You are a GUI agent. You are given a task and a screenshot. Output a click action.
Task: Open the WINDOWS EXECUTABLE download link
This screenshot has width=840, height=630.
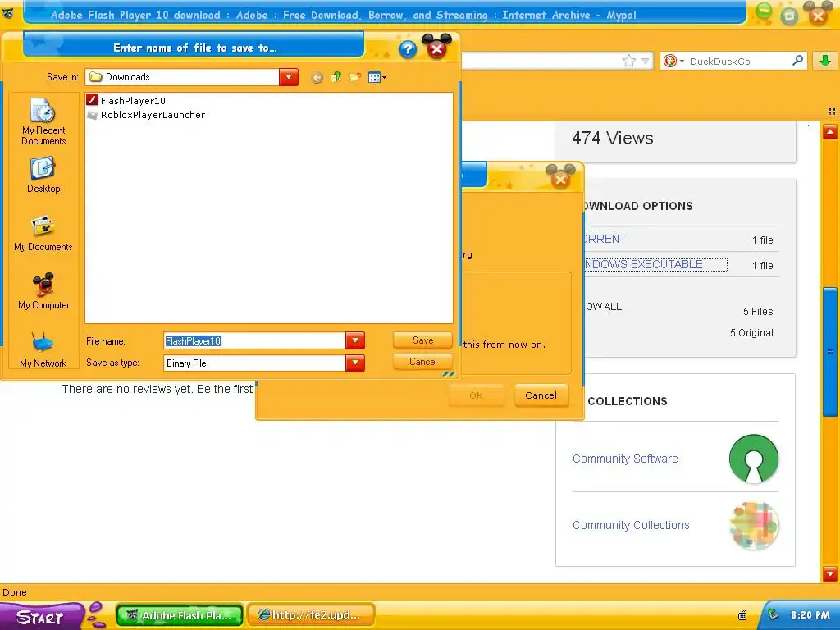click(655, 264)
